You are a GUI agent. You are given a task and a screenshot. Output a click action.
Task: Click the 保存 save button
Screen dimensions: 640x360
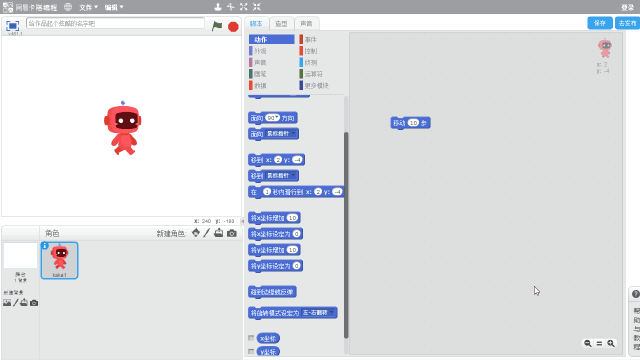pos(600,23)
